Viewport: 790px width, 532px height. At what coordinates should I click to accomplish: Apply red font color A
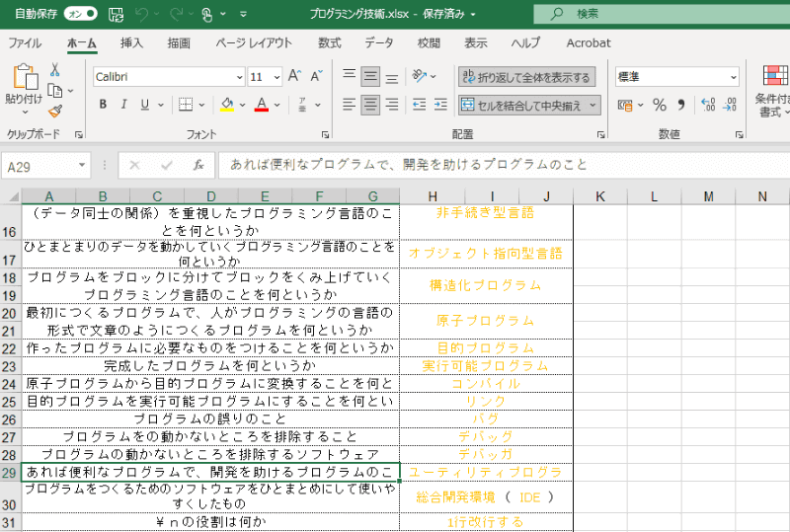click(x=262, y=105)
